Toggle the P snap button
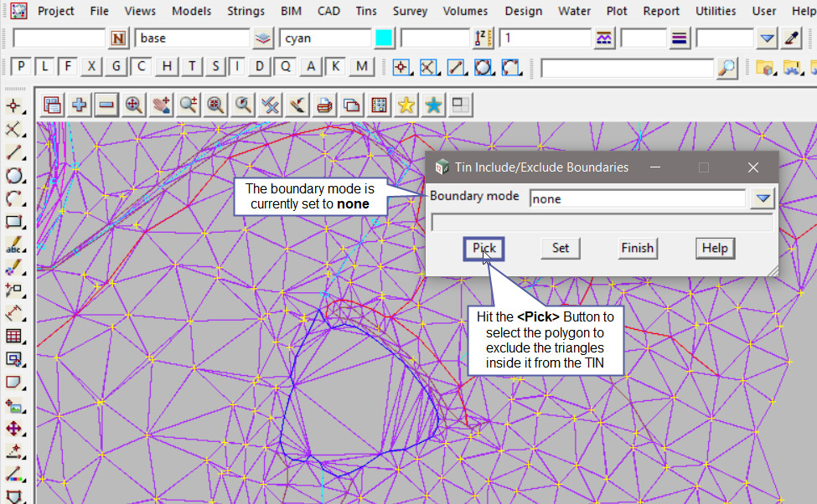Screen dimensions: 817x504 21,67
